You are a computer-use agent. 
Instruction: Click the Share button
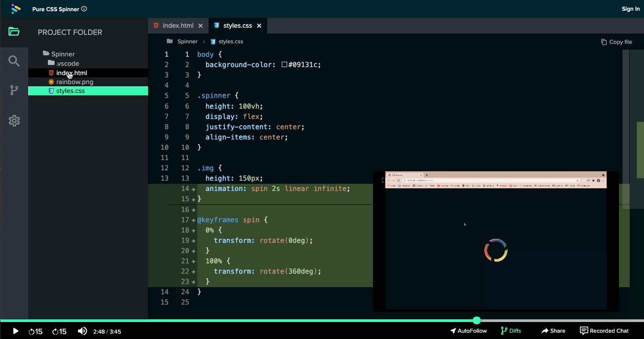pos(553,331)
